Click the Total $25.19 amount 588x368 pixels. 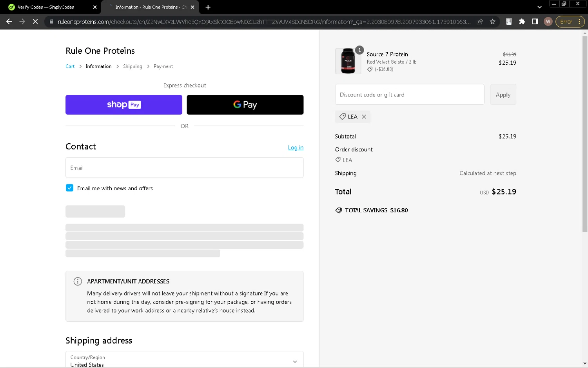point(504,192)
